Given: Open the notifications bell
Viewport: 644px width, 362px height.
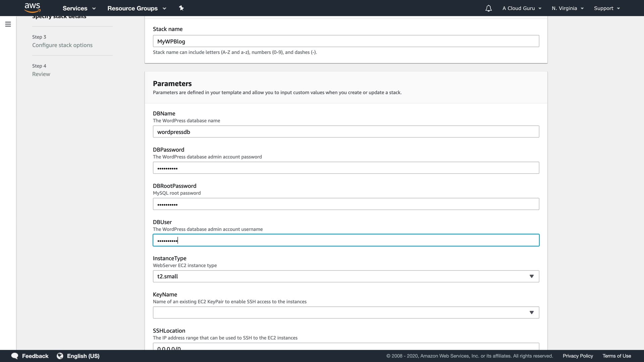Looking at the screenshot, I should pos(488,8).
